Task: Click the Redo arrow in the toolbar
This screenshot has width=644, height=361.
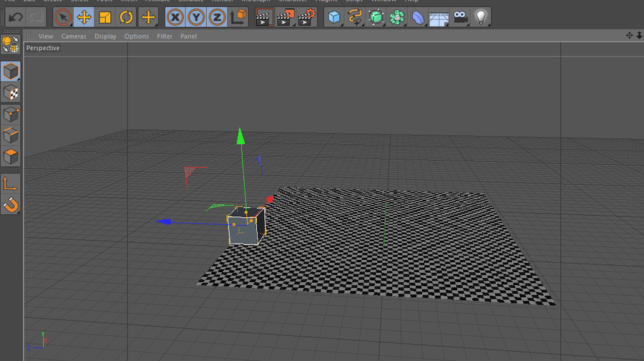Action: pyautogui.click(x=36, y=17)
